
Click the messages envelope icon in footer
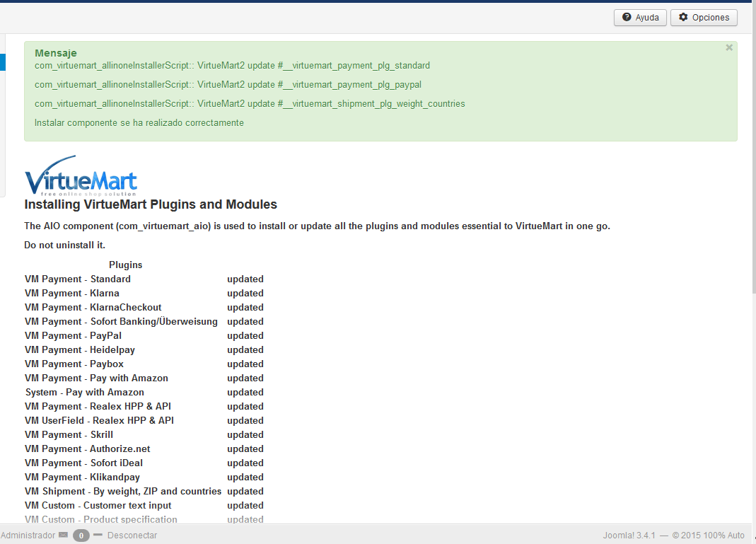coord(63,535)
